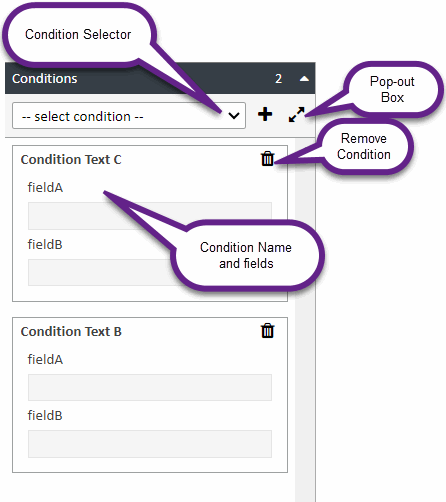Click the Pop-out Box callout label

[392, 89]
